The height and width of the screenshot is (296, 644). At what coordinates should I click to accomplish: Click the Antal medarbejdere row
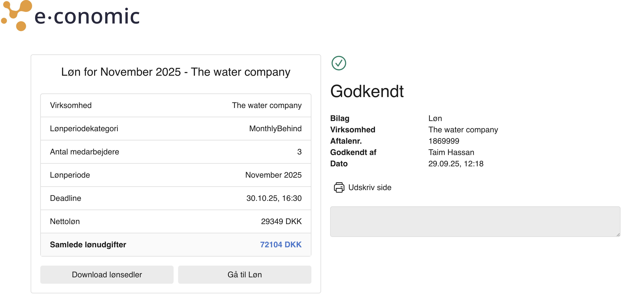coord(175,152)
